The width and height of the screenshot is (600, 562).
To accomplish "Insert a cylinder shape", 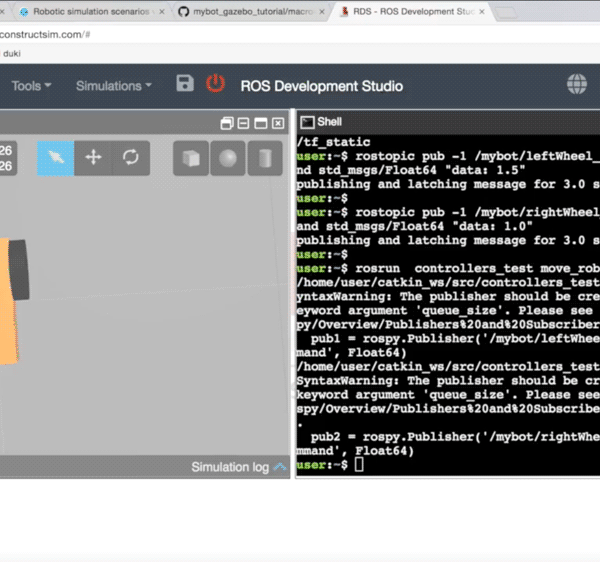I will 265,158.
